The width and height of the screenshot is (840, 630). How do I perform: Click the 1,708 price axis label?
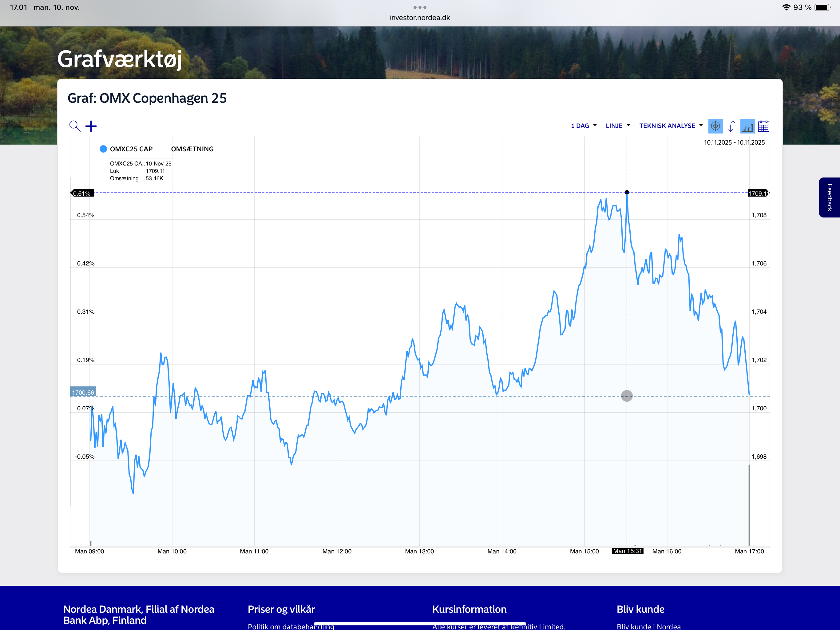click(759, 215)
